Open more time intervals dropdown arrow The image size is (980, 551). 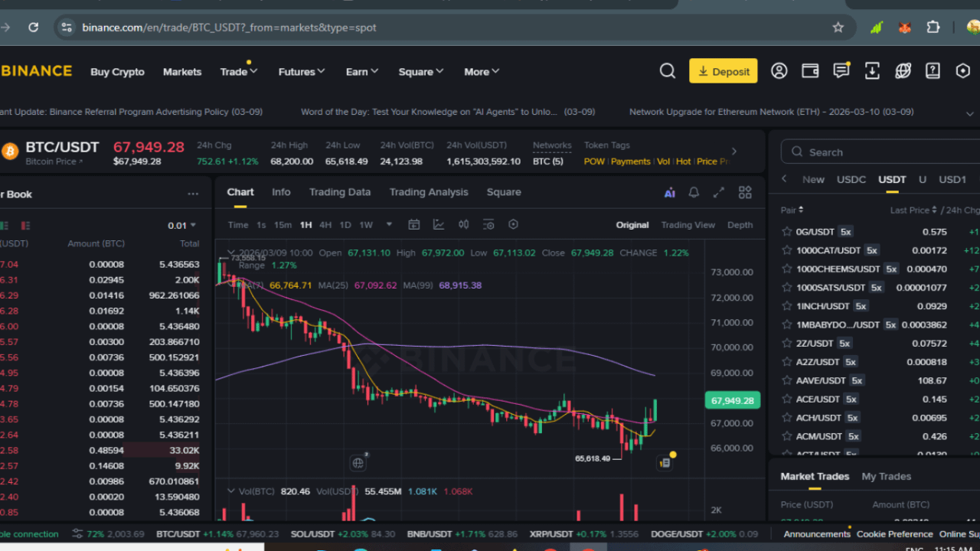[x=389, y=225]
